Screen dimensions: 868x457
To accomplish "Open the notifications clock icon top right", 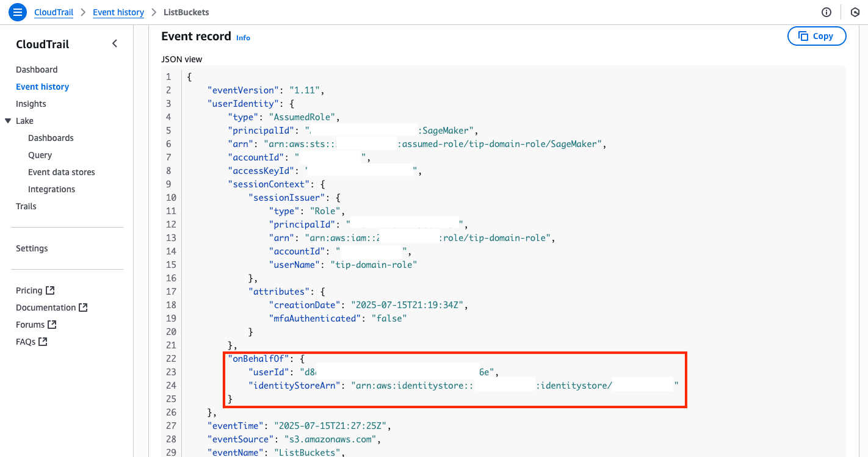I will pos(854,12).
